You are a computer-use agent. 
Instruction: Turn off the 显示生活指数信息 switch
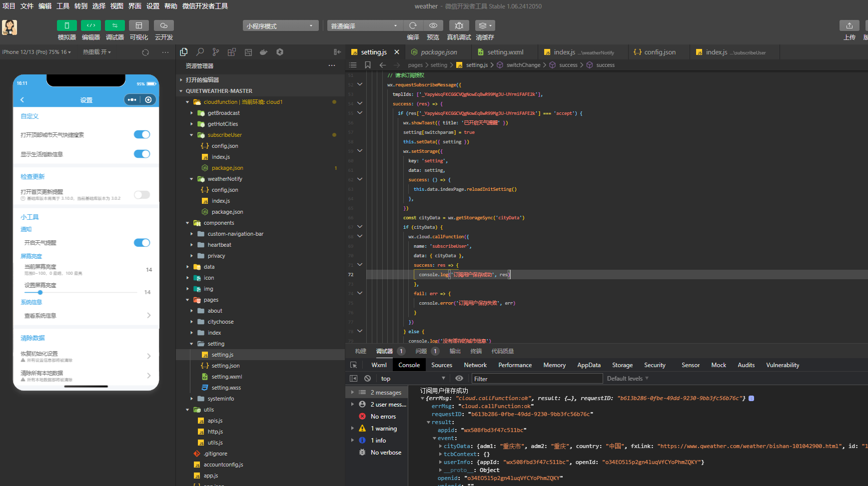(x=142, y=154)
